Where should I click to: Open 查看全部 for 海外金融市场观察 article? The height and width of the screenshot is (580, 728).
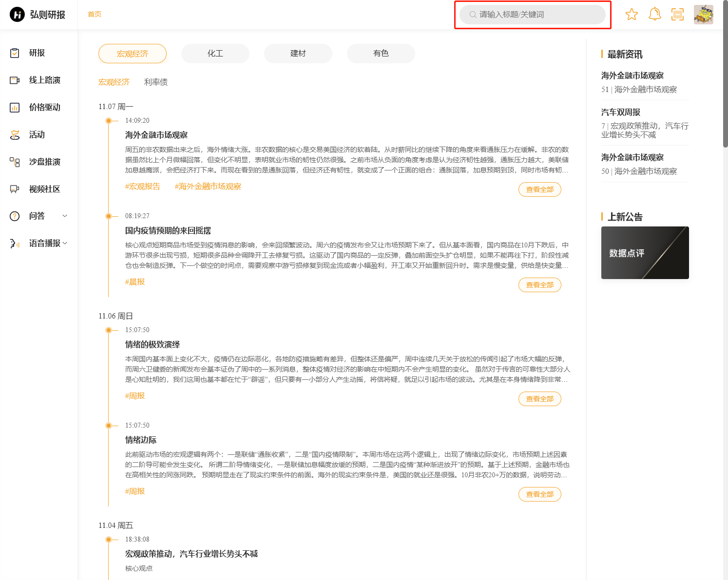(x=540, y=189)
